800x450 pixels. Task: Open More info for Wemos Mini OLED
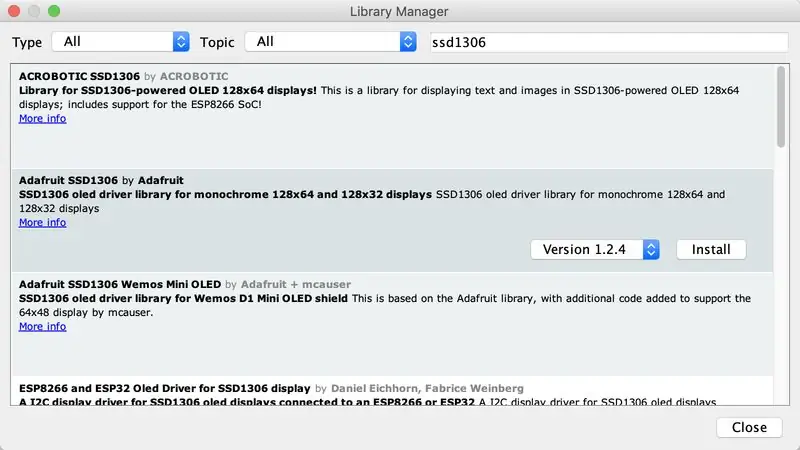click(42, 327)
